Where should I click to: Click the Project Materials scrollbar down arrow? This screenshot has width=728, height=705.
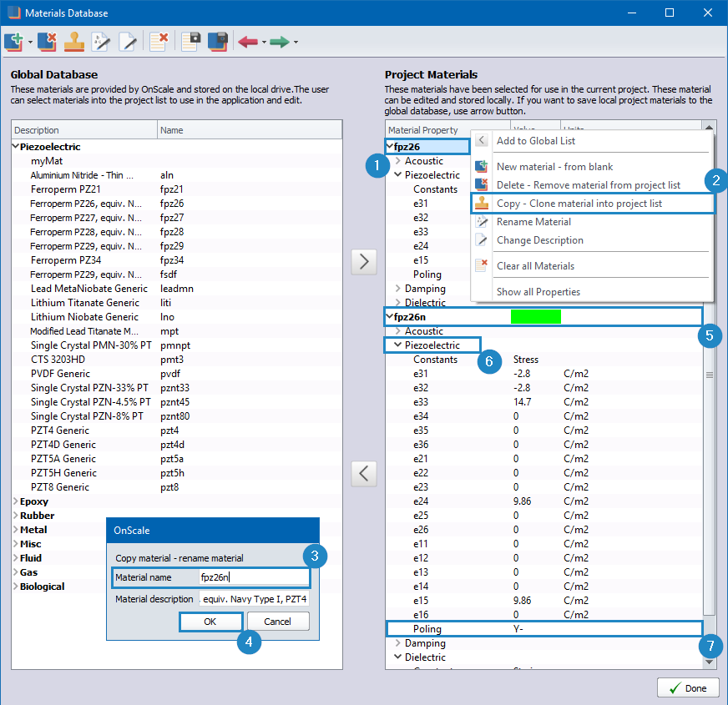pos(709,662)
